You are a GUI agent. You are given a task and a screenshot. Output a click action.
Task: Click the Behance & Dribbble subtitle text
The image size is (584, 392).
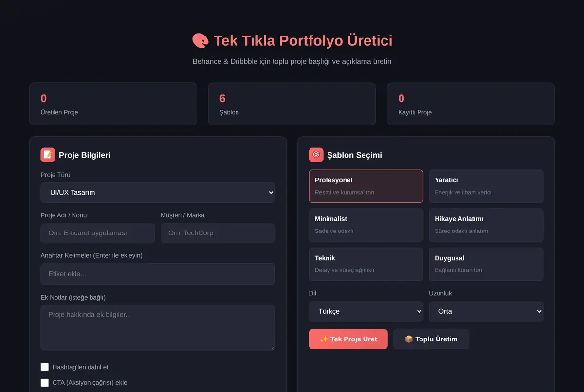coord(292,61)
